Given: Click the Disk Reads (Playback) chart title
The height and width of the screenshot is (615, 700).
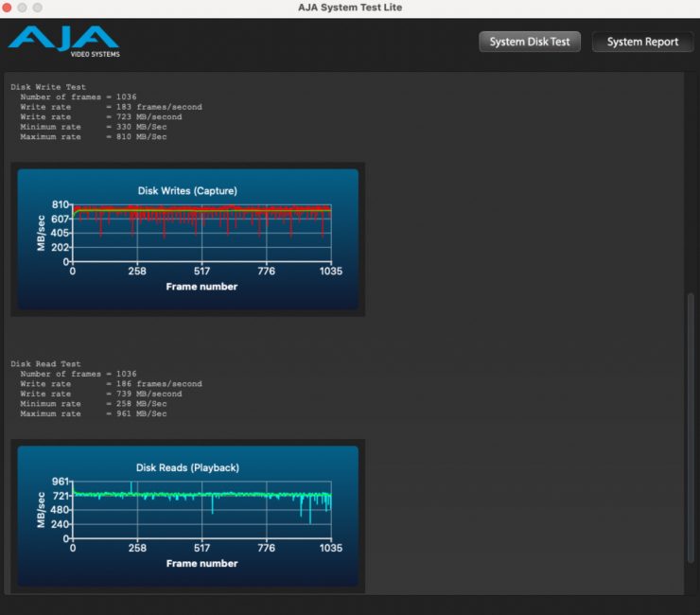Looking at the screenshot, I should tap(187, 467).
